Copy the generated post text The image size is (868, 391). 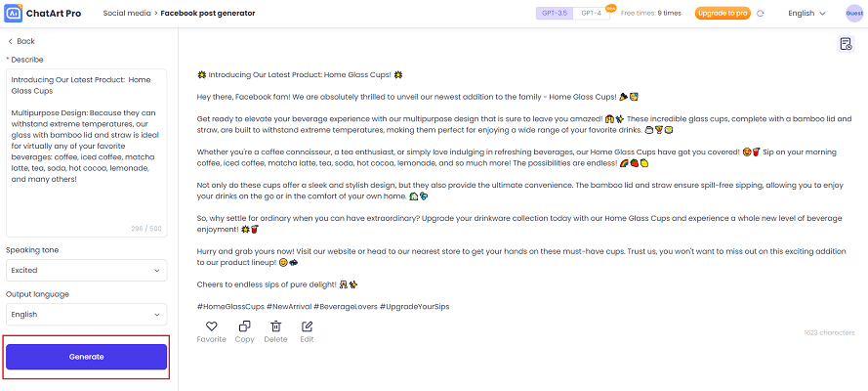244,326
